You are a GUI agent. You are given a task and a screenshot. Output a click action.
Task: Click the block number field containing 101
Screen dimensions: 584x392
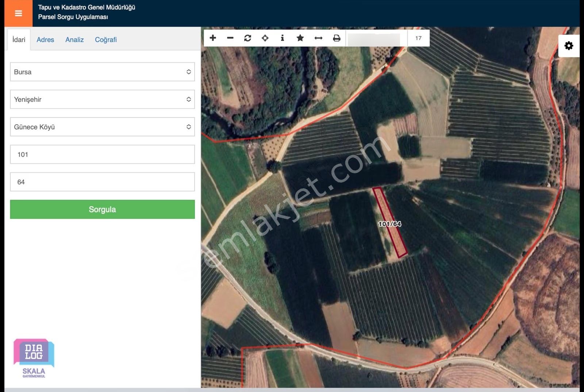pyautogui.click(x=102, y=154)
